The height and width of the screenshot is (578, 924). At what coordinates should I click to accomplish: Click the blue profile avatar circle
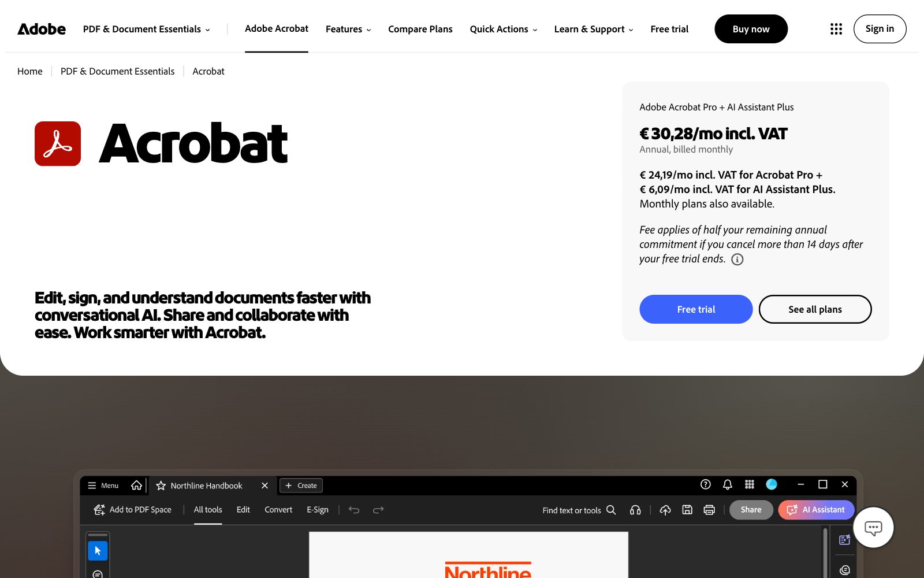(x=772, y=484)
